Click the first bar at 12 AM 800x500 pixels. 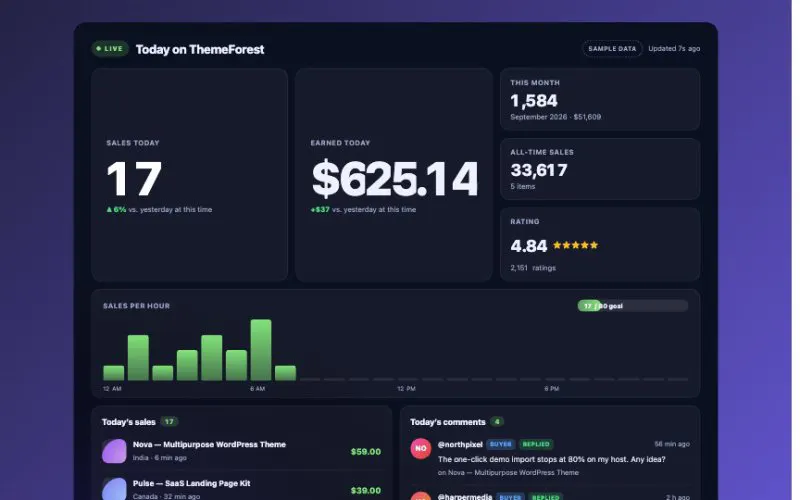pos(113,373)
